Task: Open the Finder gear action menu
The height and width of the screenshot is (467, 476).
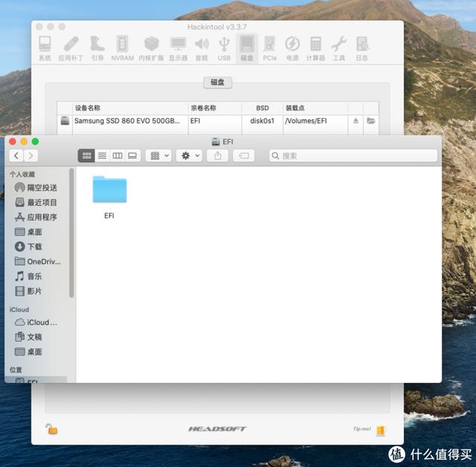Action: point(190,155)
